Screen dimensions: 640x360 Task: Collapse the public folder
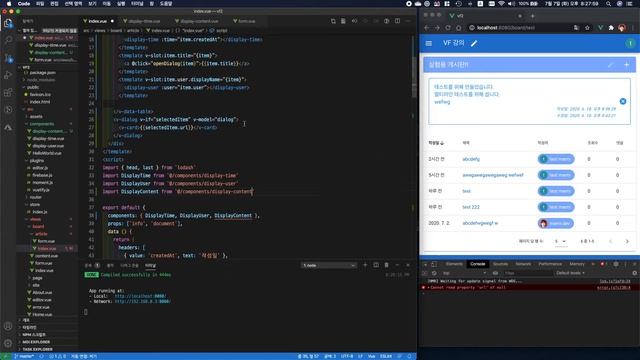tap(33, 87)
